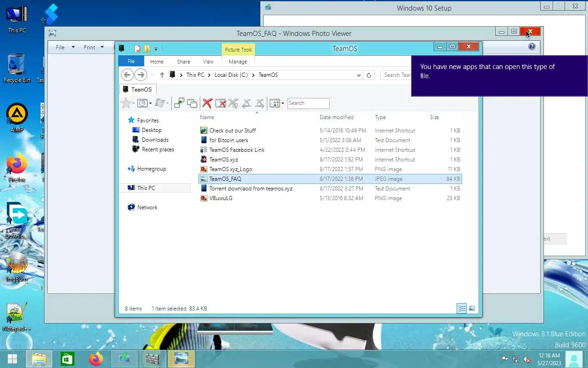Screen dimensions: 588x368
Task: Switch to the Home ribbon tab
Action: pyautogui.click(x=157, y=61)
